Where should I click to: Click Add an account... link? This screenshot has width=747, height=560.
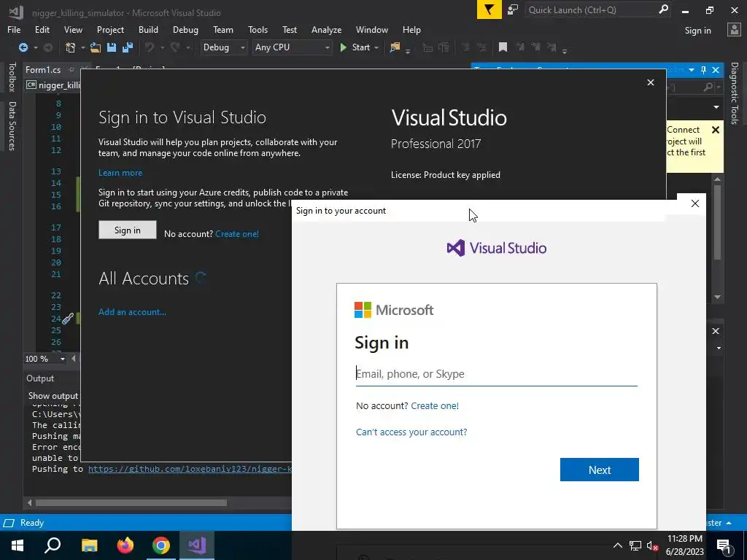pos(132,312)
